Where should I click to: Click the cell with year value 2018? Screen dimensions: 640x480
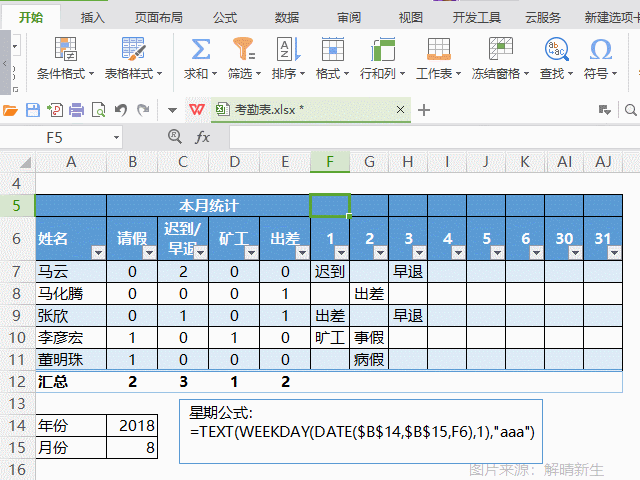click(132, 426)
